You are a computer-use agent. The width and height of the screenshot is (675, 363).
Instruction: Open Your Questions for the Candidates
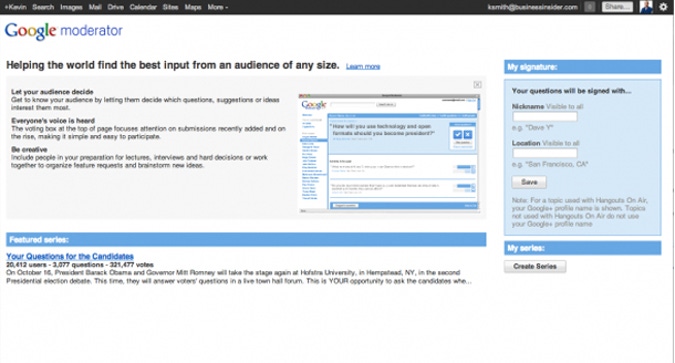click(x=70, y=256)
